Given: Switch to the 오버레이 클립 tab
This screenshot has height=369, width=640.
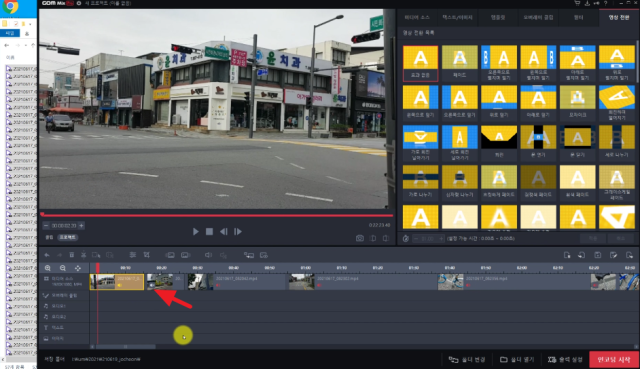Looking at the screenshot, I should pyautogui.click(x=538, y=18).
